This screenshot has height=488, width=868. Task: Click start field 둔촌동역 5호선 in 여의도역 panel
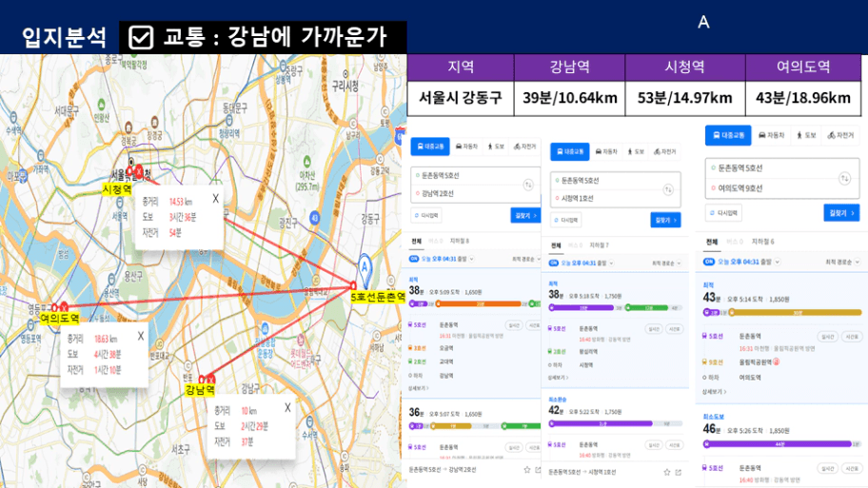[782, 168]
